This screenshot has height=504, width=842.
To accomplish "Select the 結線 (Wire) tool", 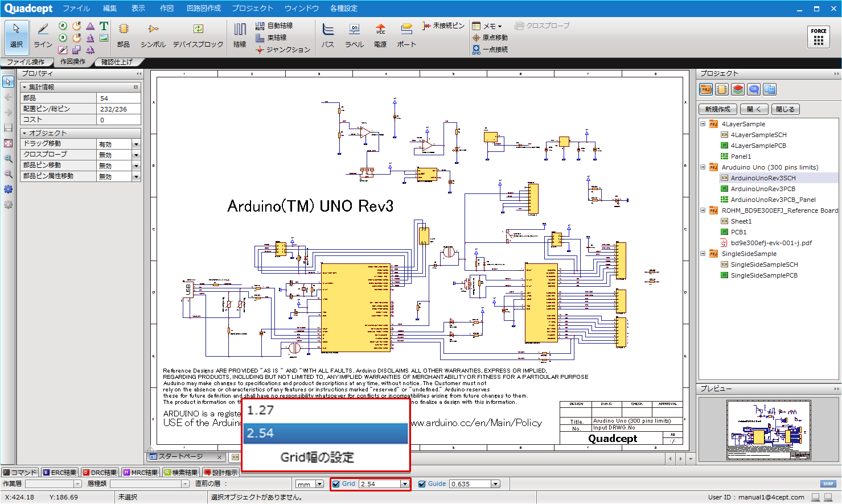I will (240, 35).
